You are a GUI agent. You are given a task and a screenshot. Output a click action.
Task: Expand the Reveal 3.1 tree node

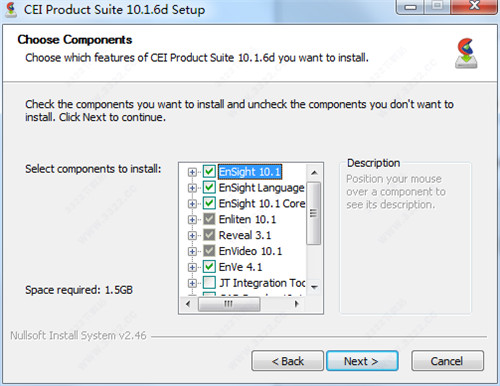click(x=192, y=235)
